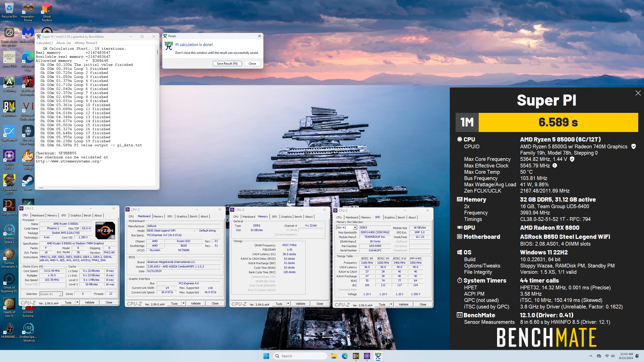Click Ryzen 5 logo in CPU-Z

[x=105, y=230]
